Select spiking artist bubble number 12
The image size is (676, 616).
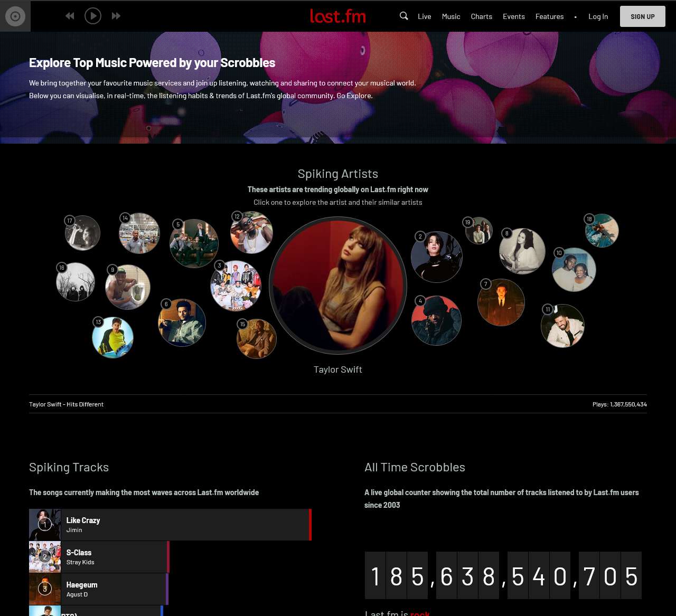[252, 233]
